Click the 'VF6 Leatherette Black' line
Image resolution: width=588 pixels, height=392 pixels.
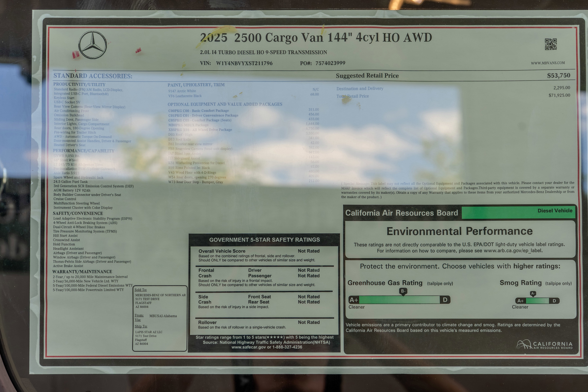[x=185, y=96]
